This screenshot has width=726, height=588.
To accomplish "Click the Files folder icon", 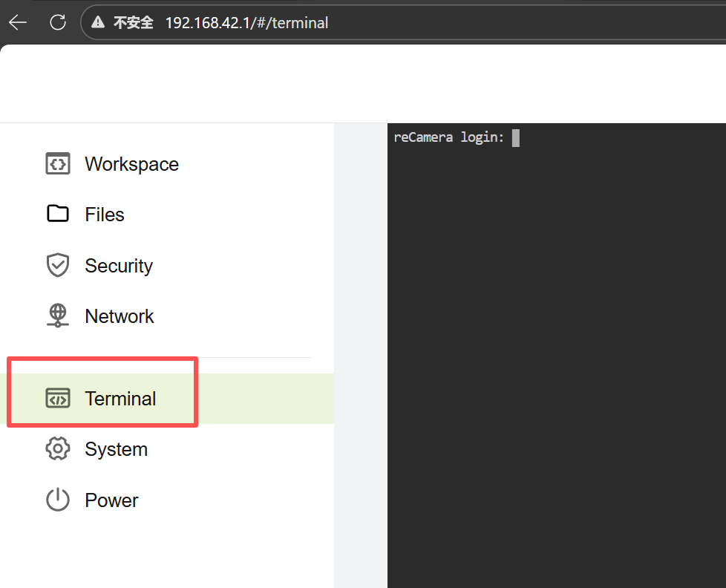I will (58, 214).
